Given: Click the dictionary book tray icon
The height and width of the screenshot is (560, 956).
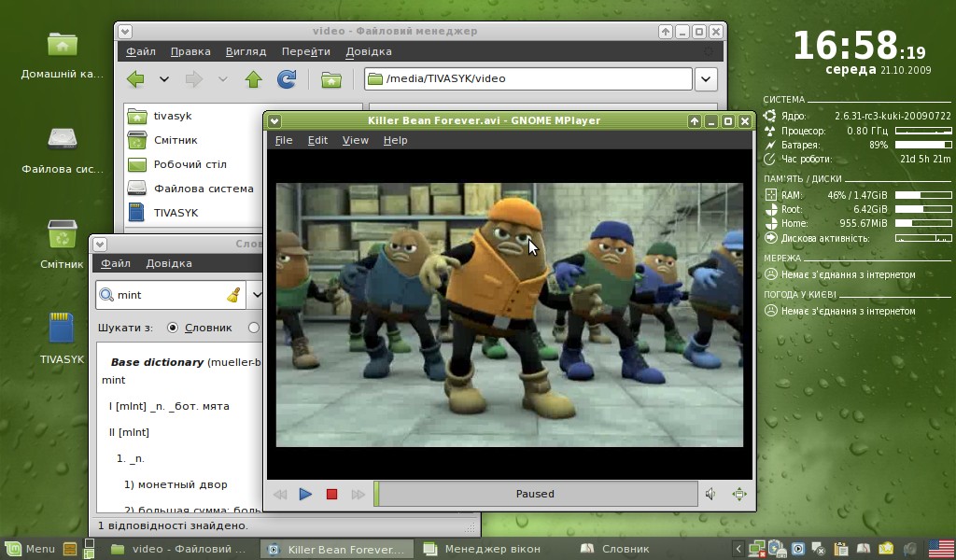Looking at the screenshot, I should [864, 549].
